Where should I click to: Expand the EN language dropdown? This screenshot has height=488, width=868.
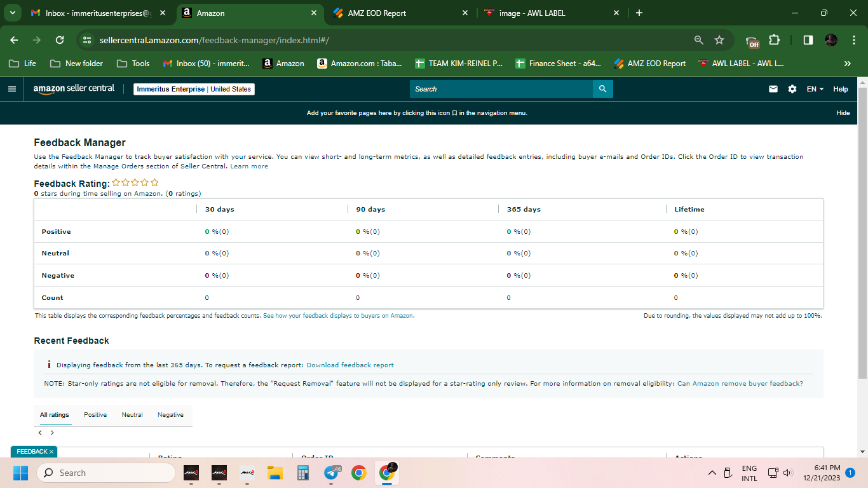(x=815, y=89)
